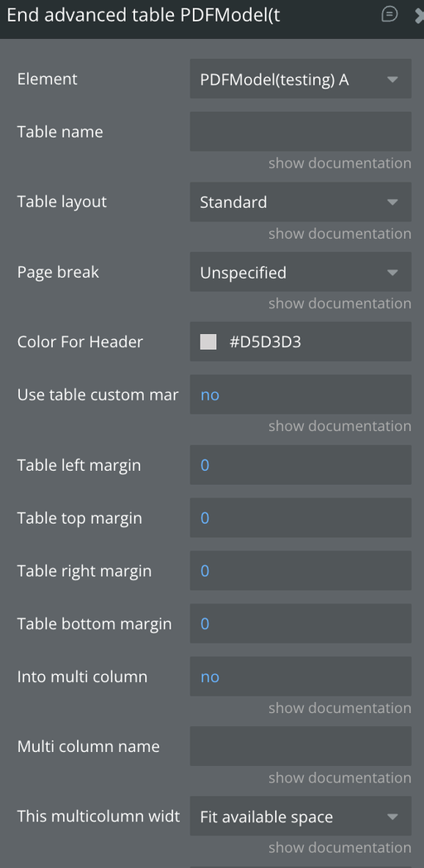Screen dimensions: 424x868
Task: Click the Table right margin value field
Action: tap(301, 570)
